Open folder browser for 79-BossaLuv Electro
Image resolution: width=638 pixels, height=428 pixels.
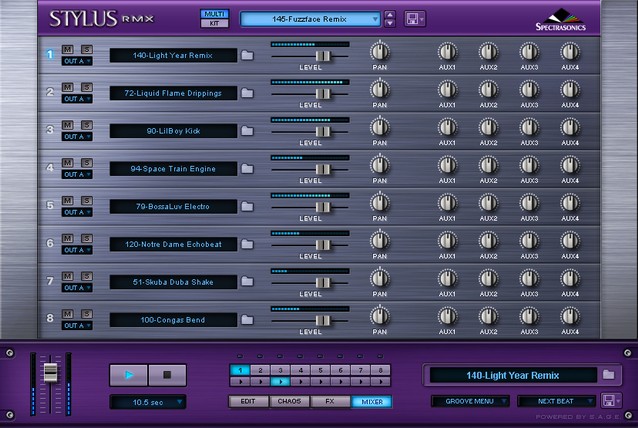click(247, 207)
